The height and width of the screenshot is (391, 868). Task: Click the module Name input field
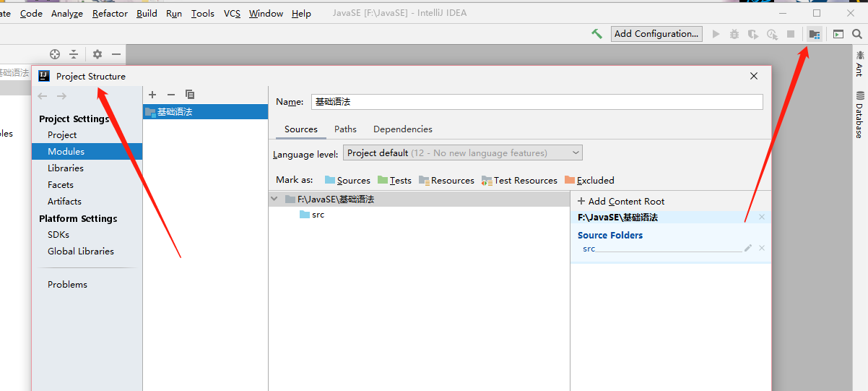(537, 102)
